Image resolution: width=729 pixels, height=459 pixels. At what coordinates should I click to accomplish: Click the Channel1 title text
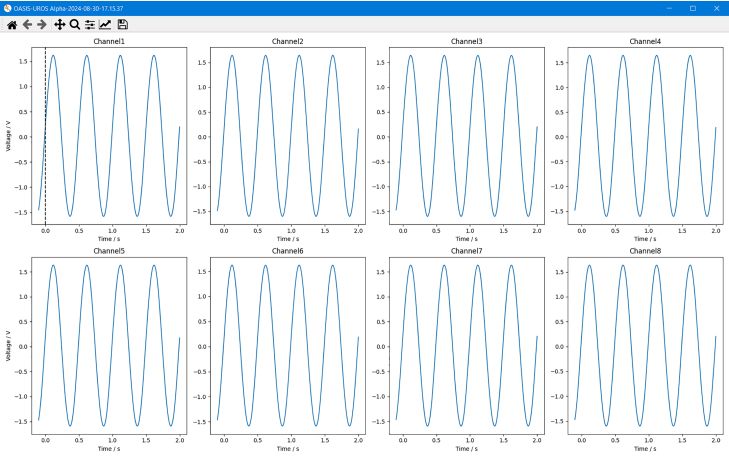(x=109, y=41)
